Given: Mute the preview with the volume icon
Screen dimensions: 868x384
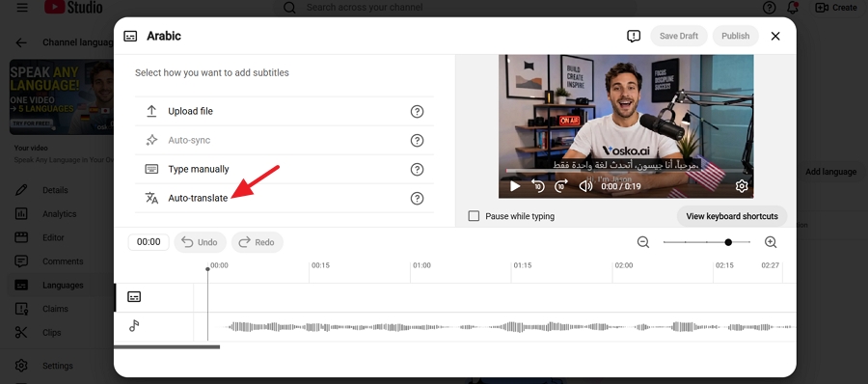Looking at the screenshot, I should [585, 186].
